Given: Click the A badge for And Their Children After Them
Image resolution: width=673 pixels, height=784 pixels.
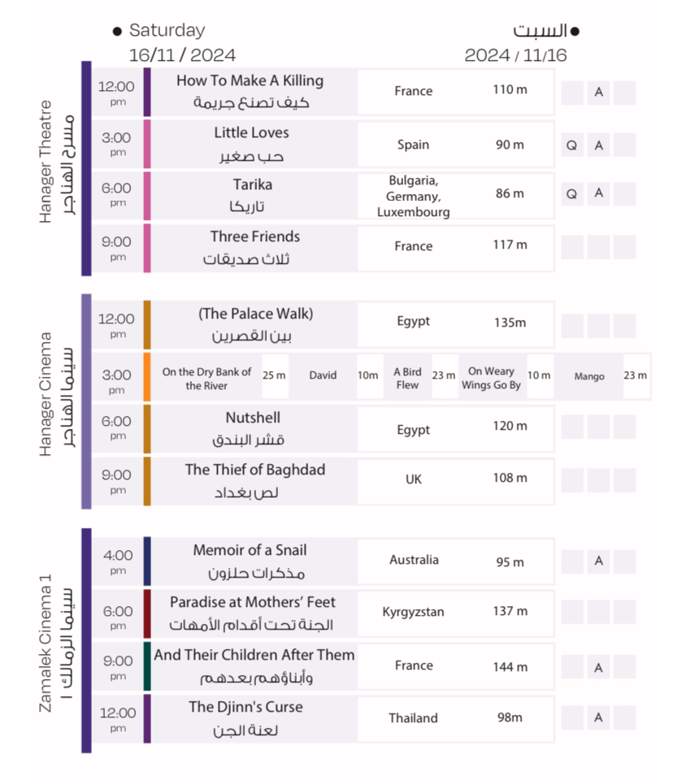Looking at the screenshot, I should click(x=599, y=668).
